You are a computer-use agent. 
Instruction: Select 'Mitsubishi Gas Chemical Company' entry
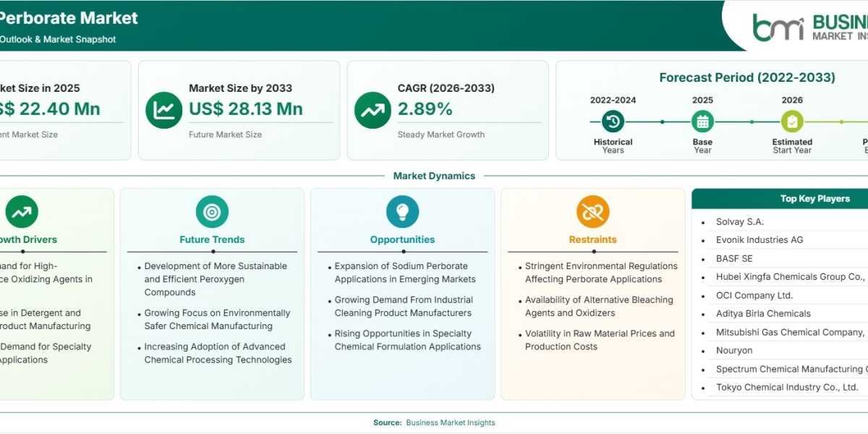[x=791, y=332]
